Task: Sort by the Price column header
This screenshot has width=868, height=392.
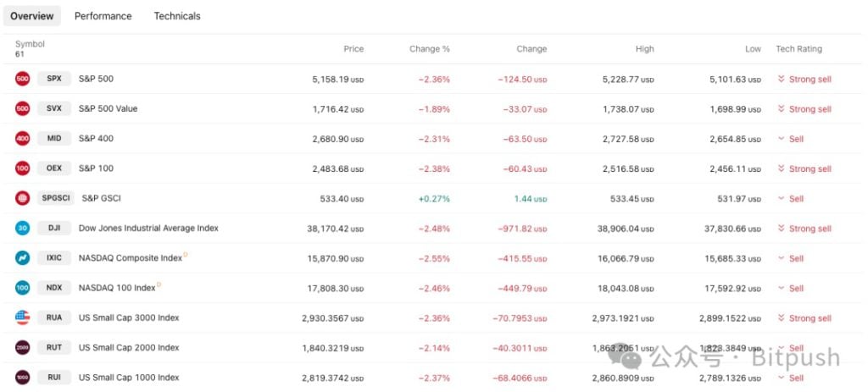Action: (353, 49)
